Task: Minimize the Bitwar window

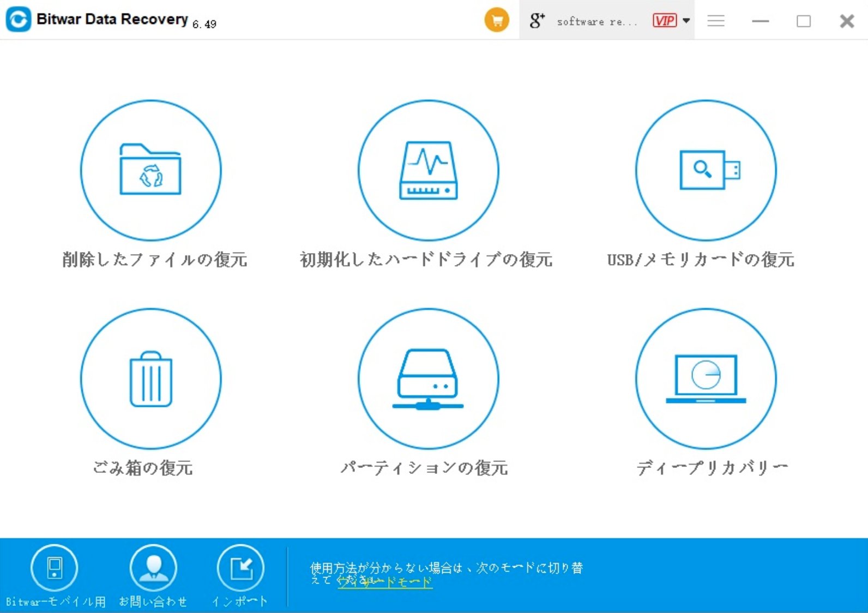Action: pyautogui.click(x=760, y=21)
